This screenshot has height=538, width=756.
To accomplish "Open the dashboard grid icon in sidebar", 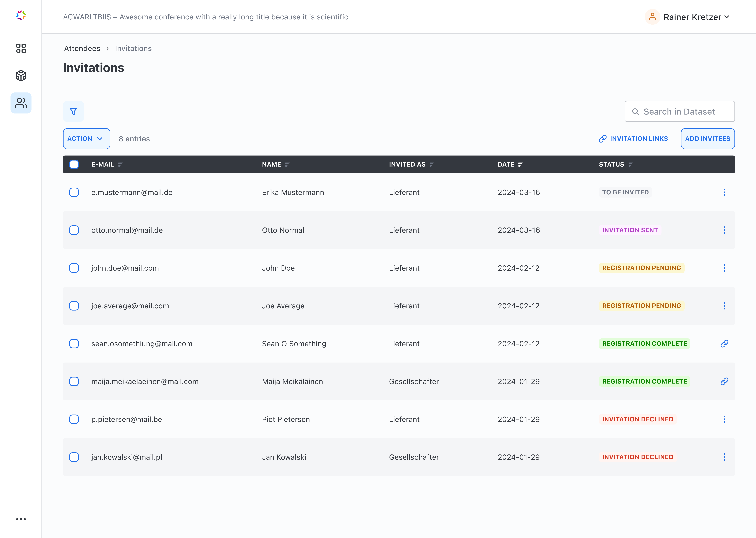I will (21, 48).
